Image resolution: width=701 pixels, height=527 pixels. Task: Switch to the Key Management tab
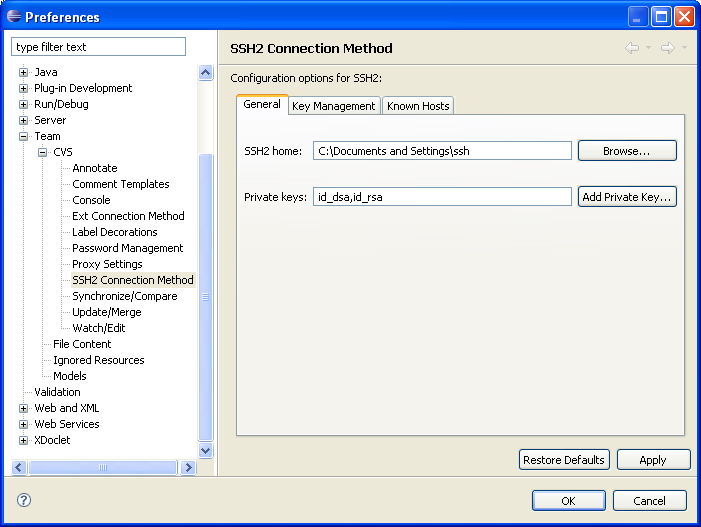[333, 106]
